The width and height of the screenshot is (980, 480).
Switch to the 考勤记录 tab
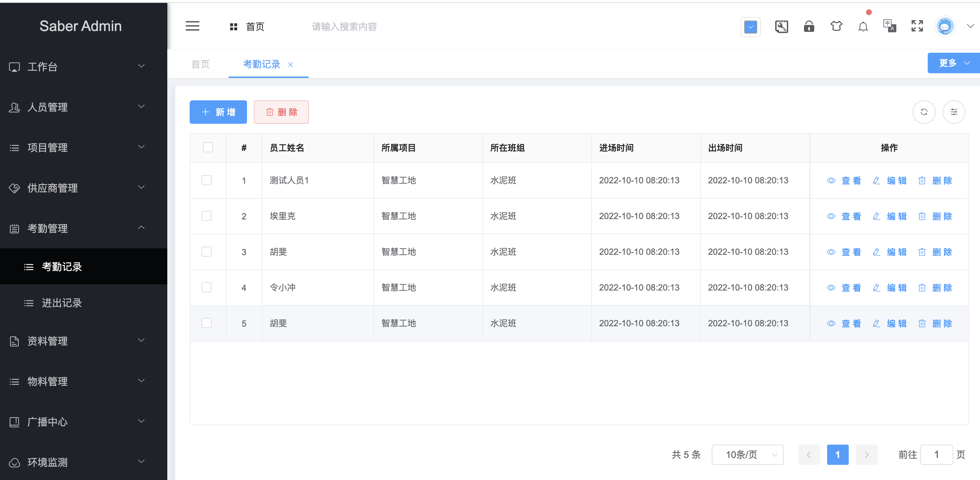click(x=261, y=64)
